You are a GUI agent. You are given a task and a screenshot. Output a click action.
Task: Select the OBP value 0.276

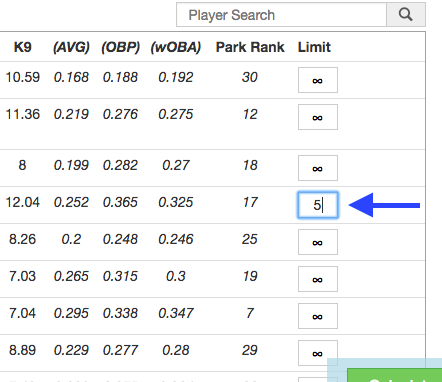coord(120,114)
